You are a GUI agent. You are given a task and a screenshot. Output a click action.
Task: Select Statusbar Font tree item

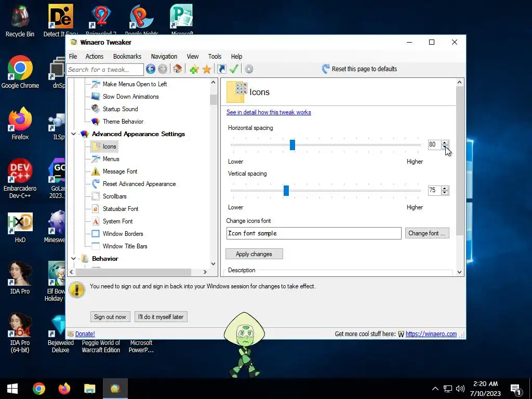click(x=121, y=209)
